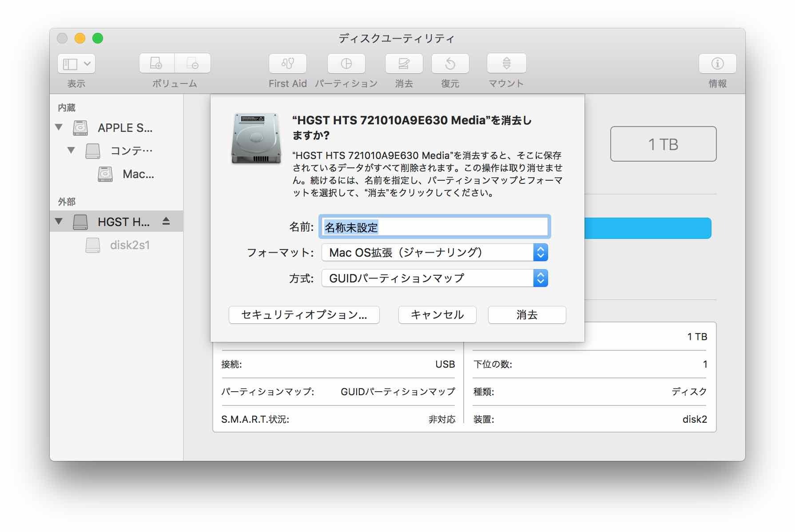Click the S.M.A.R.T. status 非対応 value
Image resolution: width=795 pixels, height=532 pixels.
click(x=442, y=419)
